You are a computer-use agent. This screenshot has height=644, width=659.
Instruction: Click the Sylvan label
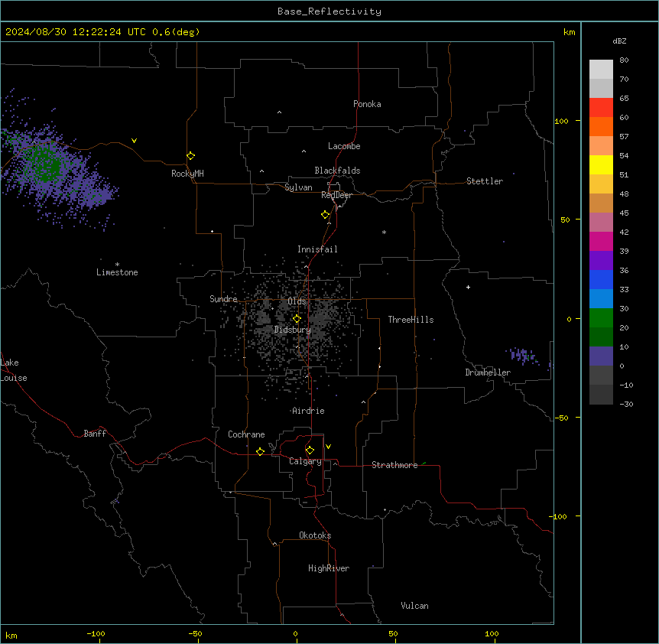pyautogui.click(x=298, y=187)
